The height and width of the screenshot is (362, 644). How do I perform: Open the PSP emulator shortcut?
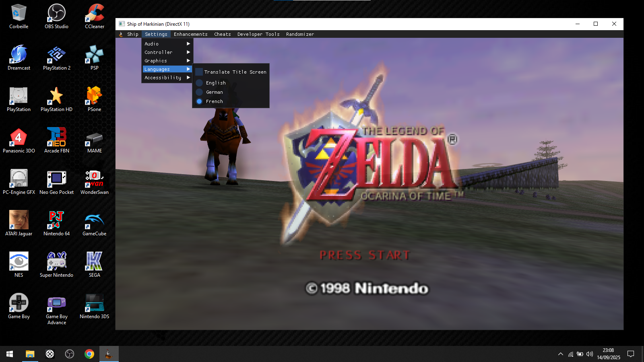pos(95,58)
